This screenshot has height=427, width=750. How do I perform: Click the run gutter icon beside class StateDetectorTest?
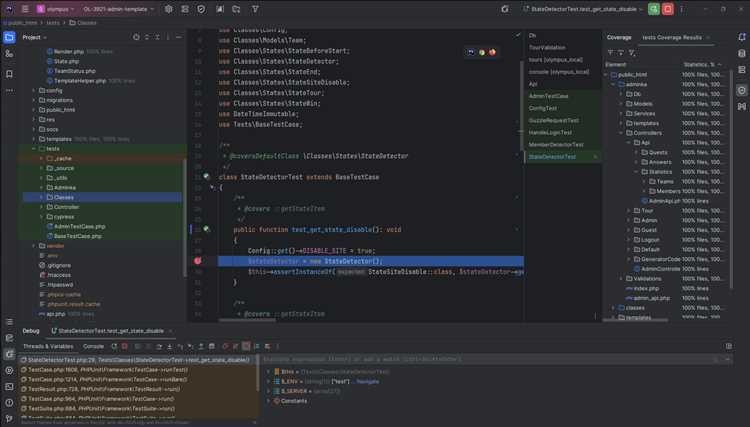[x=206, y=176]
